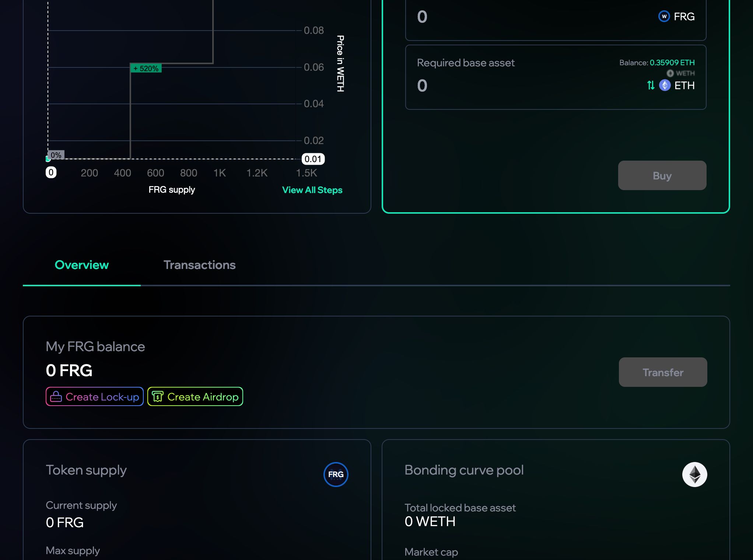Click the Create Airdrop button
This screenshot has width=753, height=560.
tap(195, 396)
